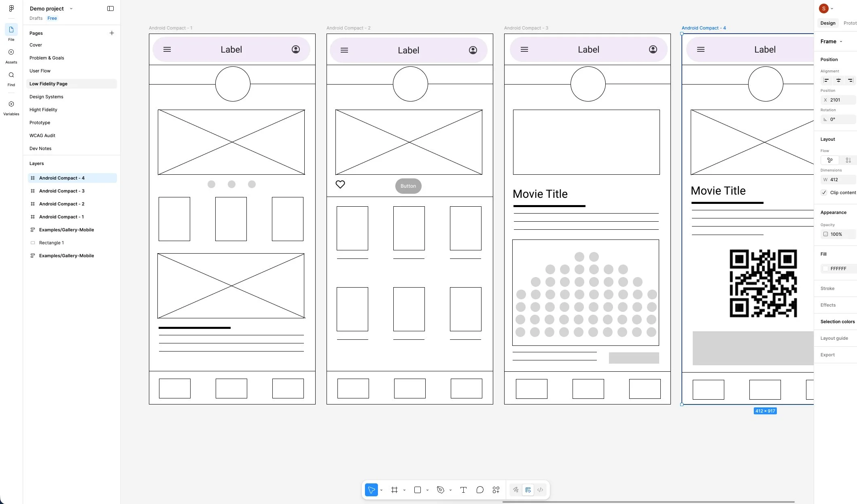Open the Low Fidelity Page

[49, 84]
